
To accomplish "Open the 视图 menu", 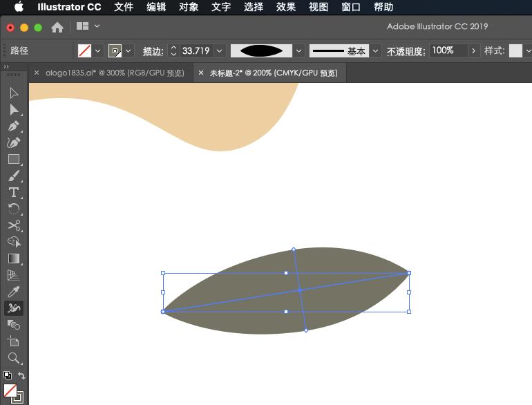I will pyautogui.click(x=319, y=7).
